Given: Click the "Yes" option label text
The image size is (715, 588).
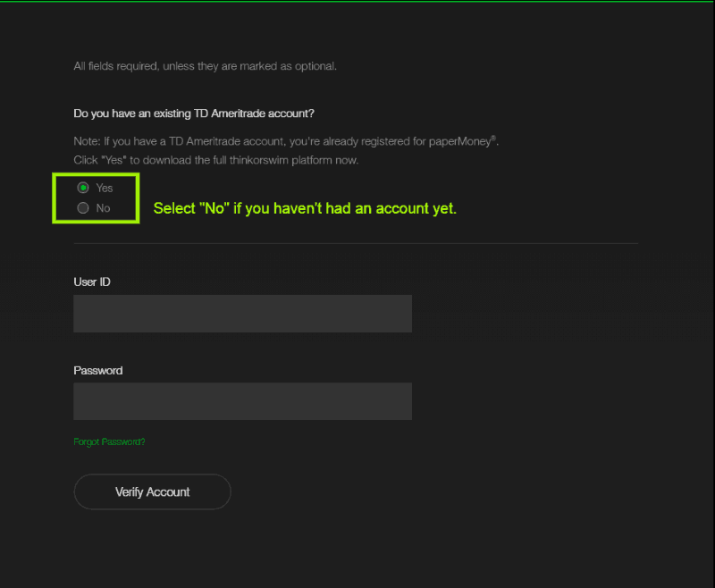Looking at the screenshot, I should [105, 188].
